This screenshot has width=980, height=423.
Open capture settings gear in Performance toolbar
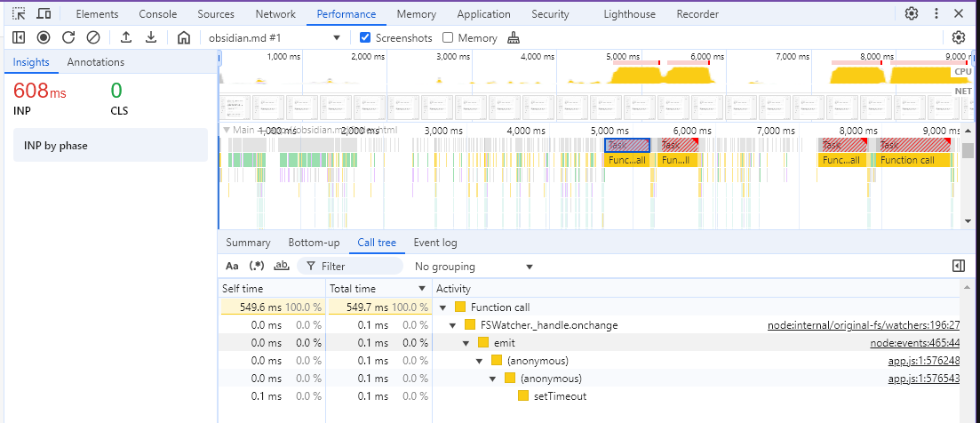click(x=958, y=37)
